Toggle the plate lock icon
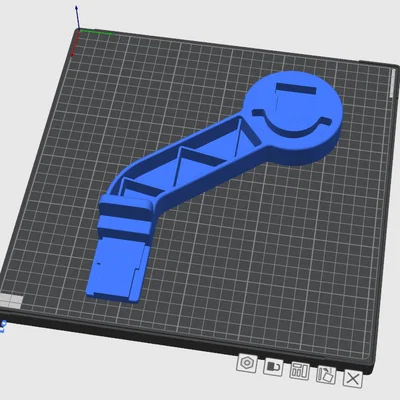The height and width of the screenshot is (400, 400). 273,367
